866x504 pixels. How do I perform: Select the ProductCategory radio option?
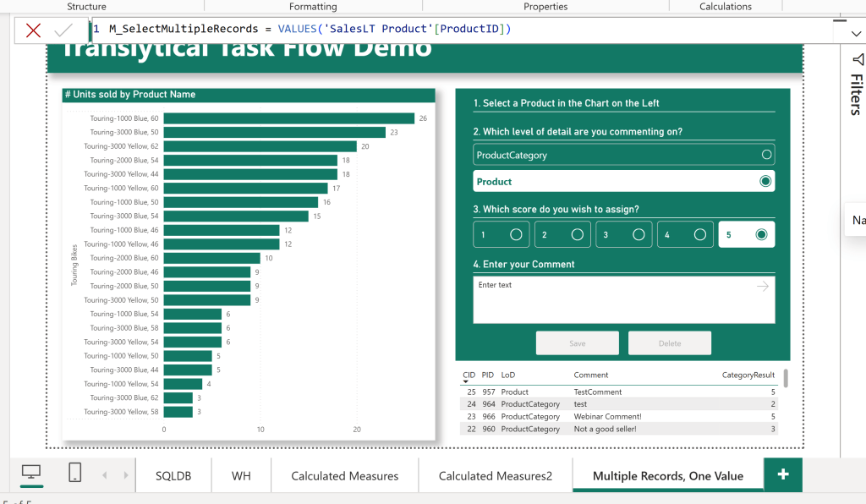coord(766,155)
